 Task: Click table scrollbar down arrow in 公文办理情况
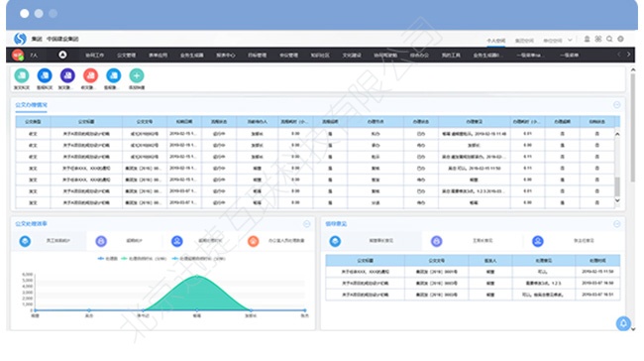click(x=617, y=200)
